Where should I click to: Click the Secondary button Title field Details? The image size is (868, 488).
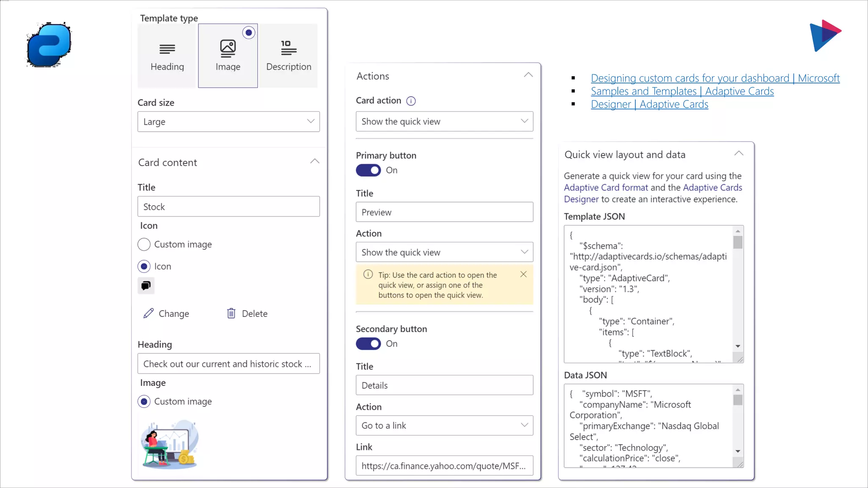click(444, 385)
